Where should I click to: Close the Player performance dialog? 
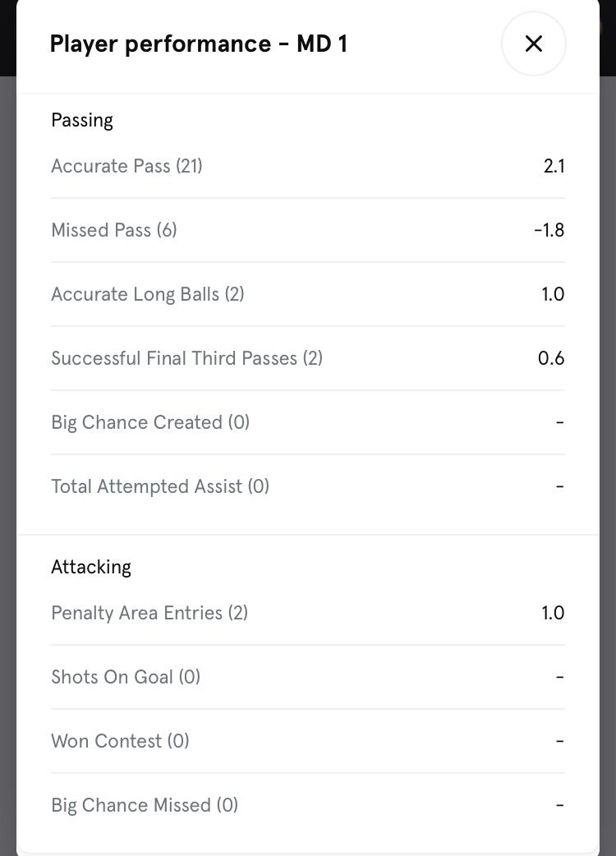click(x=533, y=44)
